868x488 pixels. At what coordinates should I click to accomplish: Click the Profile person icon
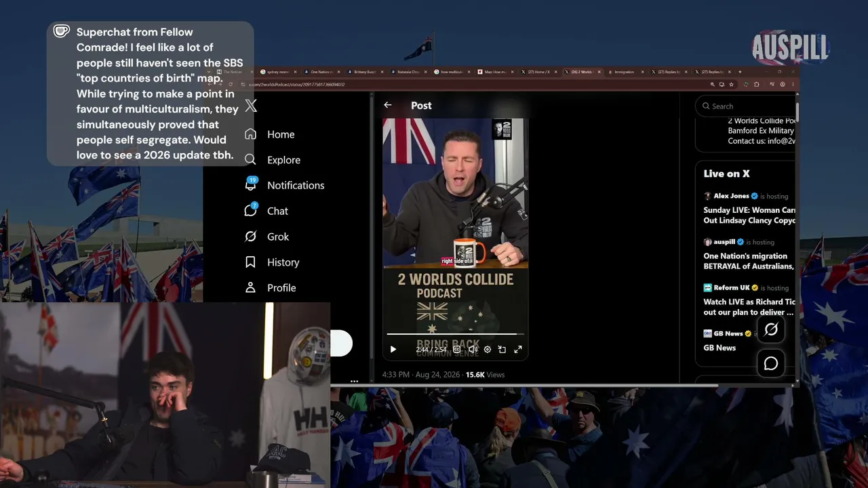[250, 288]
